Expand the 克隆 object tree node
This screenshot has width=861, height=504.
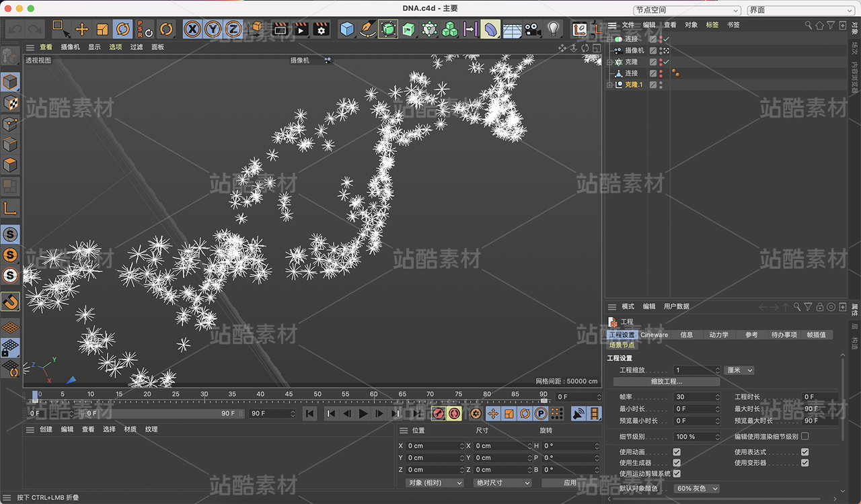[x=609, y=62]
